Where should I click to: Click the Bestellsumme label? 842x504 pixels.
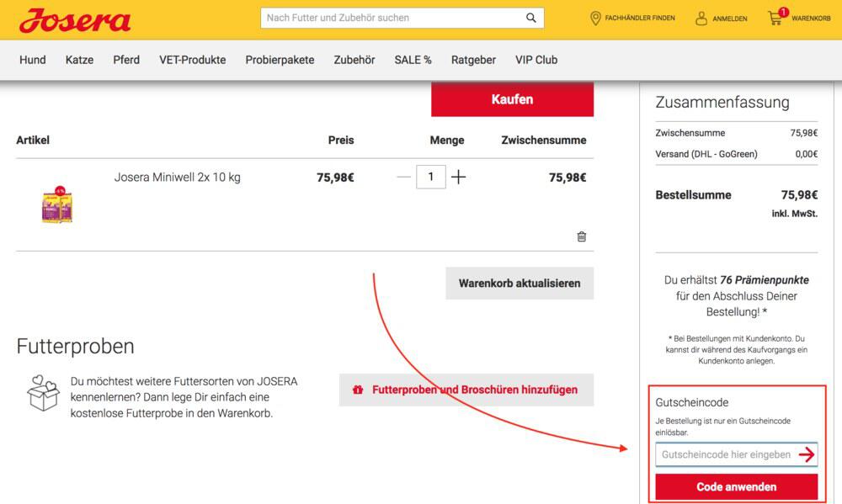point(693,195)
